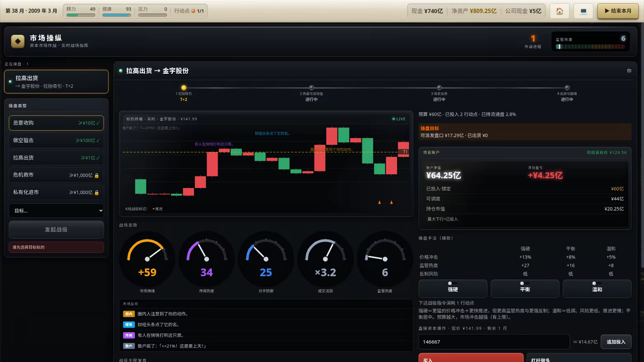Click the lock icon on 危机救市

coord(97,175)
